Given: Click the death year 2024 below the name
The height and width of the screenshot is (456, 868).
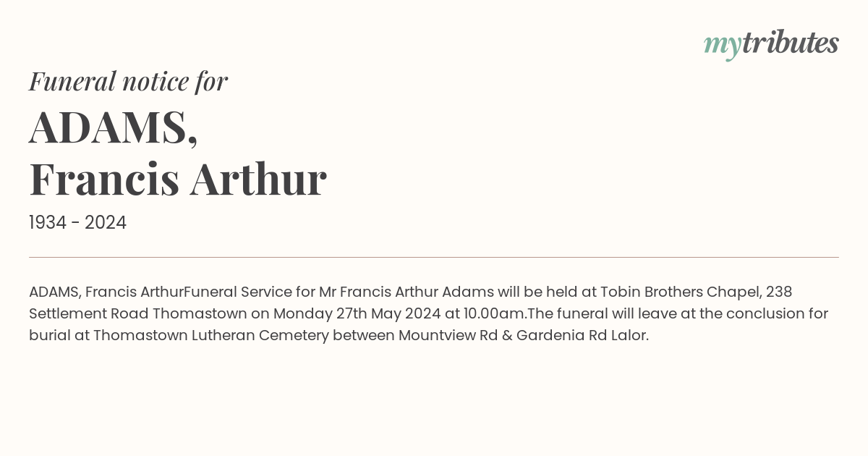Looking at the screenshot, I should tap(106, 223).
